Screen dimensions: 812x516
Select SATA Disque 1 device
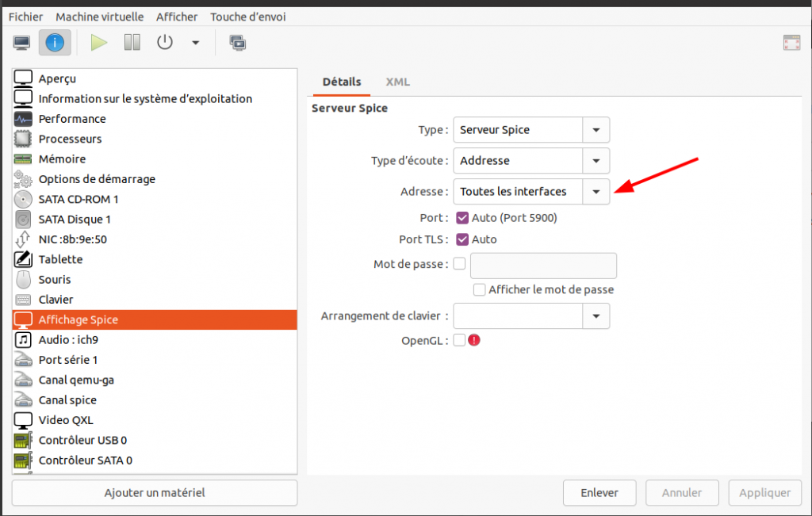tap(155, 220)
